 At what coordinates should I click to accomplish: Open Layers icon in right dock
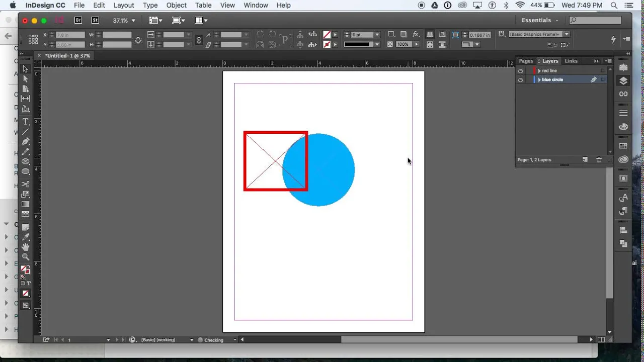623,81
